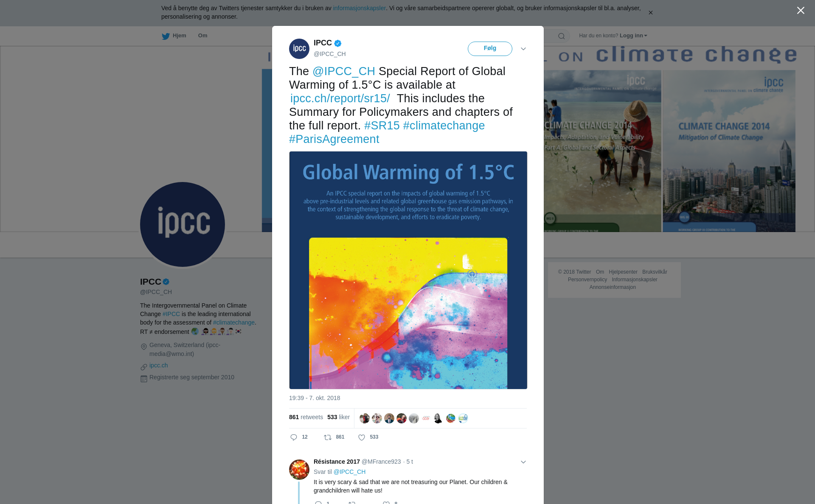Viewport: 815px width, 504px height.
Task: Open the Logg inn dropdown
Action: (x=633, y=36)
